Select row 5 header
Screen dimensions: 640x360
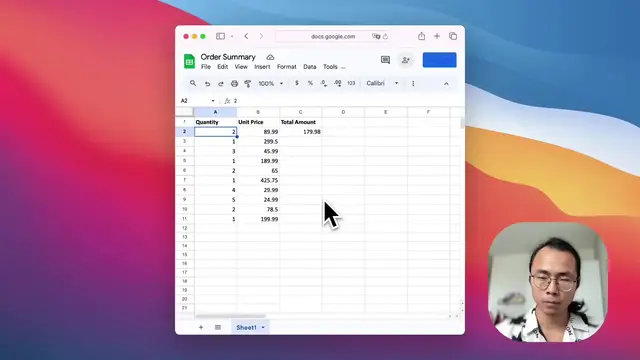[184, 161]
